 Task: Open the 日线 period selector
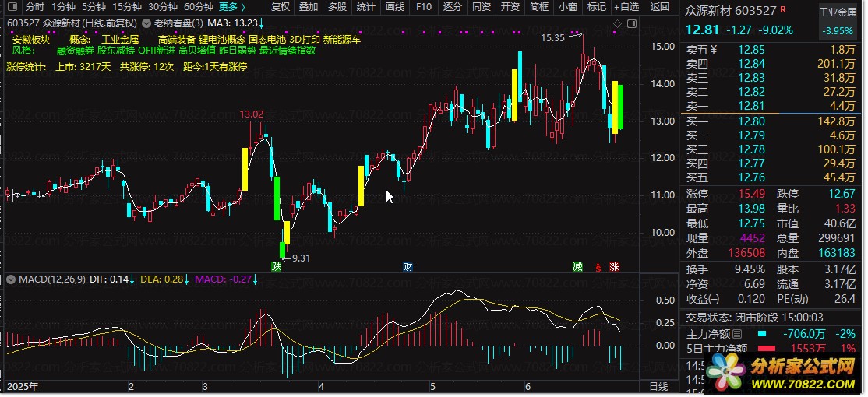tap(658, 386)
